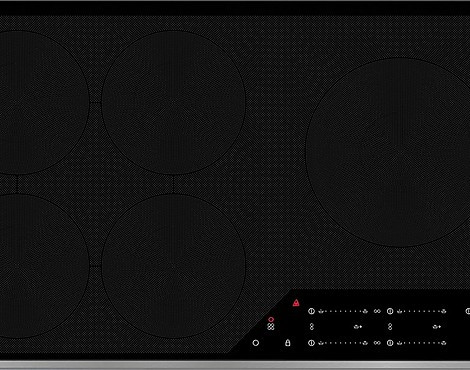The height and width of the screenshot is (370, 470).
Task: Tap the main power circle on the control panel
Action: (256, 343)
